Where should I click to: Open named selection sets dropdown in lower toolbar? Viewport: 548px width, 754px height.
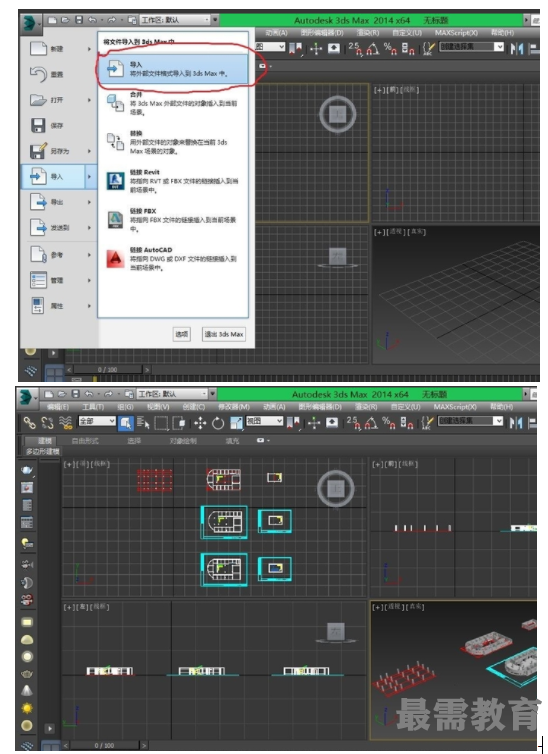coord(471,421)
